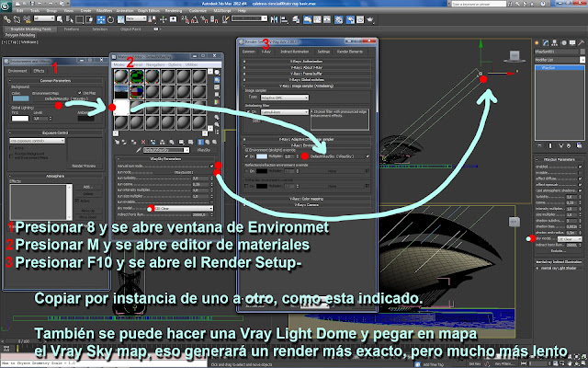Screen dimensions: 588x368
Task: Open the Modify tab in command panel
Action: [x=546, y=43]
